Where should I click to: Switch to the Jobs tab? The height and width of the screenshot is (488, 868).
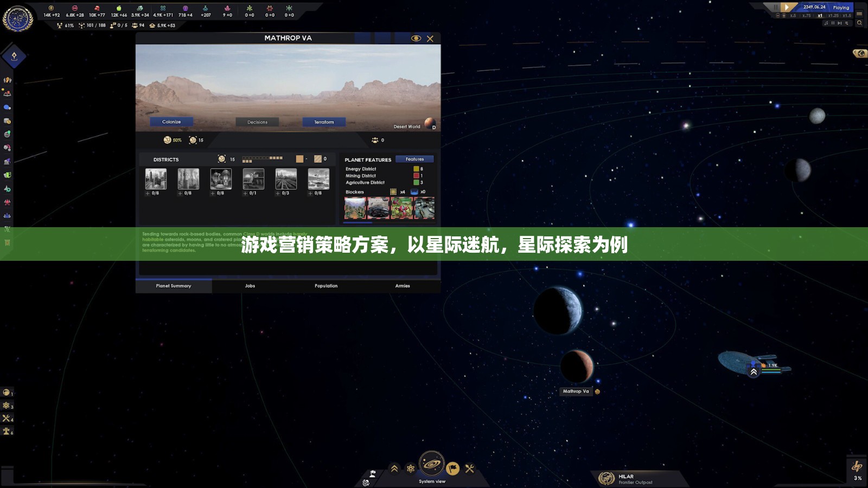[x=250, y=286]
